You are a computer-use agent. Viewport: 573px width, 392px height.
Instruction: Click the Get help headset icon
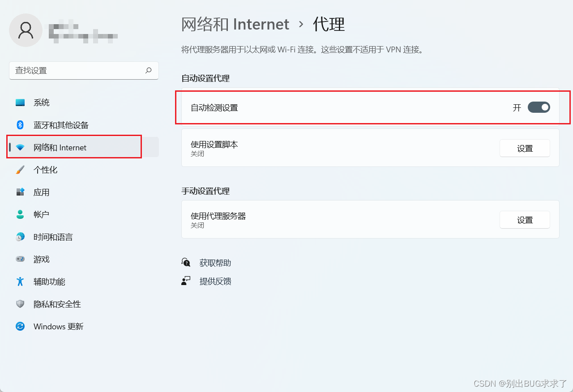pyautogui.click(x=186, y=263)
